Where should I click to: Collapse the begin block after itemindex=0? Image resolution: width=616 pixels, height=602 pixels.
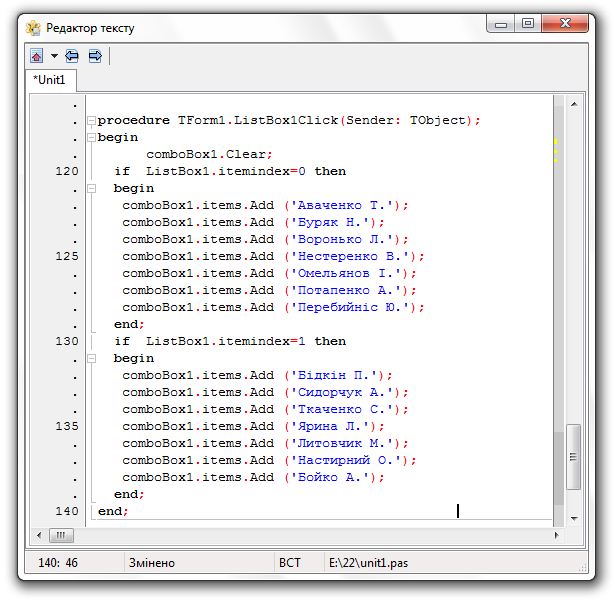coord(91,188)
